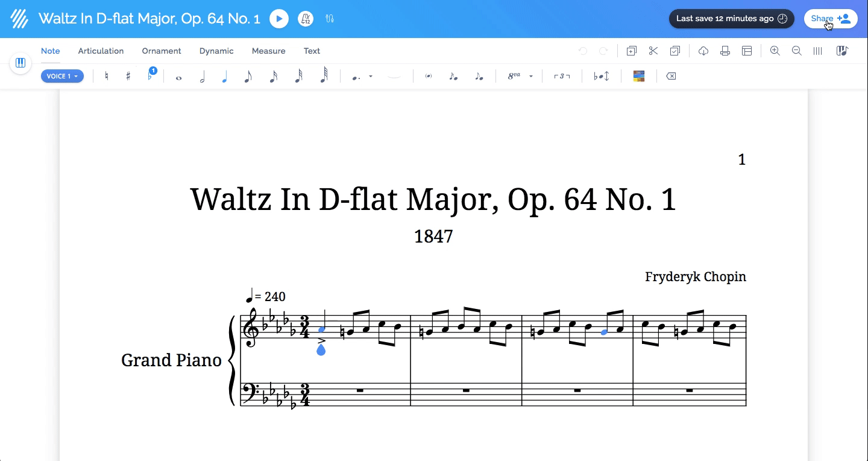Open the Voice 1 dropdown
Image resolution: width=868 pixels, height=461 pixels.
click(x=62, y=76)
